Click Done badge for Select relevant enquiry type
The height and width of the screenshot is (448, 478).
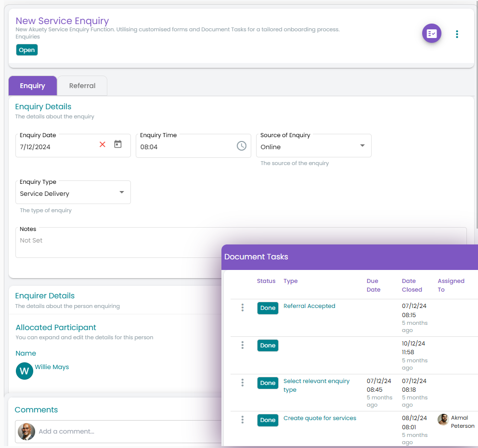(x=268, y=383)
